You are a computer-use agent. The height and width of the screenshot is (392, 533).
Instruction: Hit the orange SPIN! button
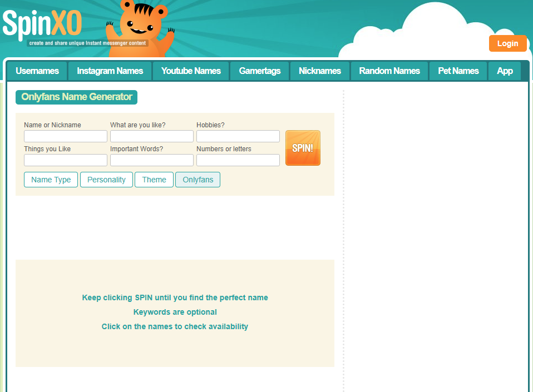[303, 148]
